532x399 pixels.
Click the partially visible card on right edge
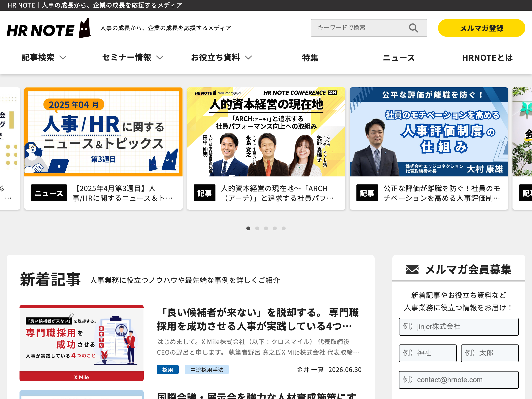point(522,148)
